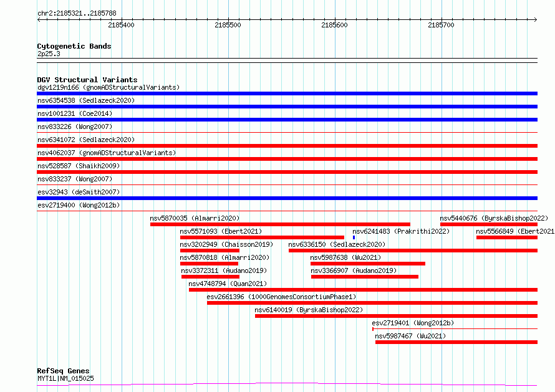Screen dimensions: 555x392
Task: Click the red bar under nsv5870035
Action: [280, 224]
